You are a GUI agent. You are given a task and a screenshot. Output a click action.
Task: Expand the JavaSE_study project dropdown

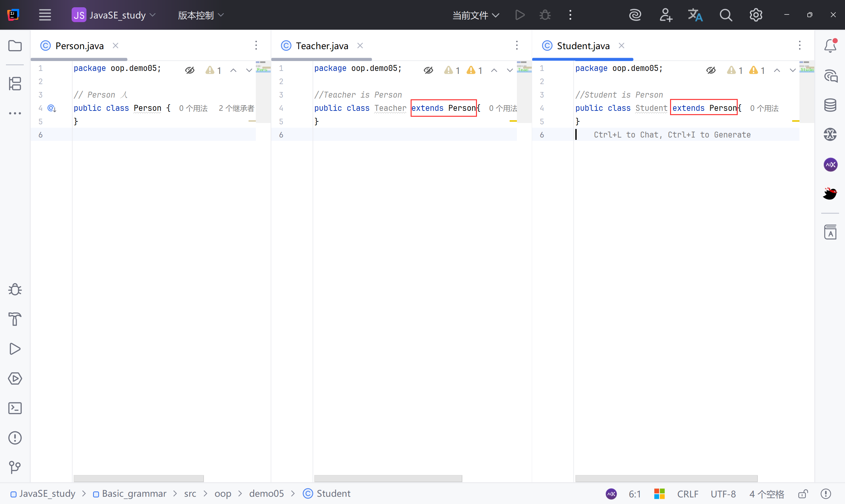[114, 15]
